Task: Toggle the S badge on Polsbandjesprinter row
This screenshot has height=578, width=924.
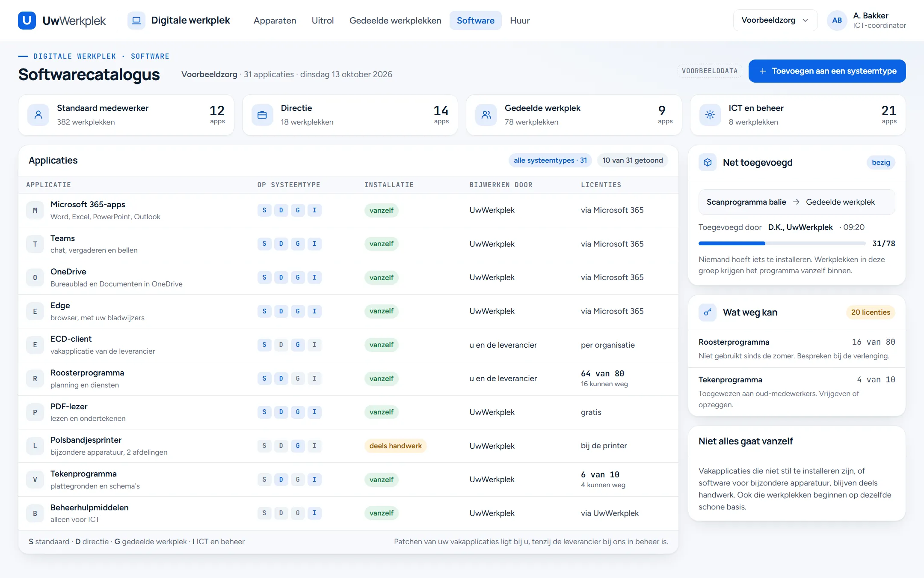Action: (x=264, y=446)
